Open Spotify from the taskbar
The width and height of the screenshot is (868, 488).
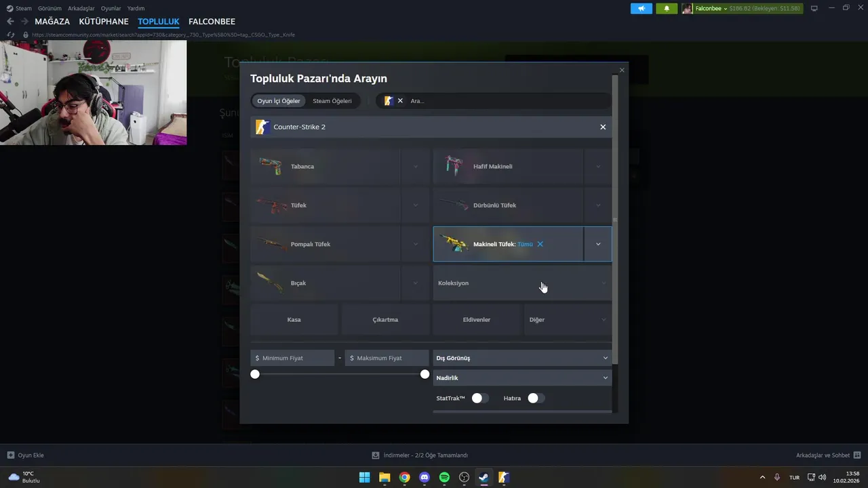[x=444, y=477]
